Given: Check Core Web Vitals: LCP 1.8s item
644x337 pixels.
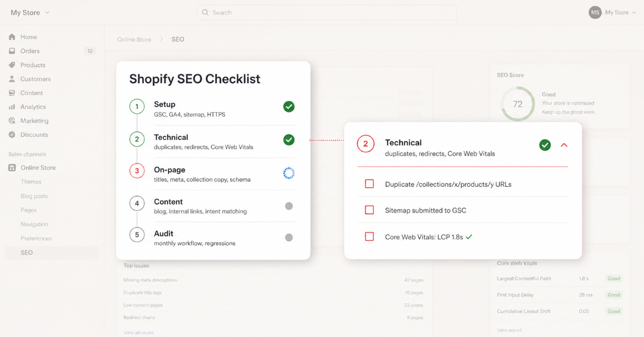Looking at the screenshot, I should [x=369, y=236].
